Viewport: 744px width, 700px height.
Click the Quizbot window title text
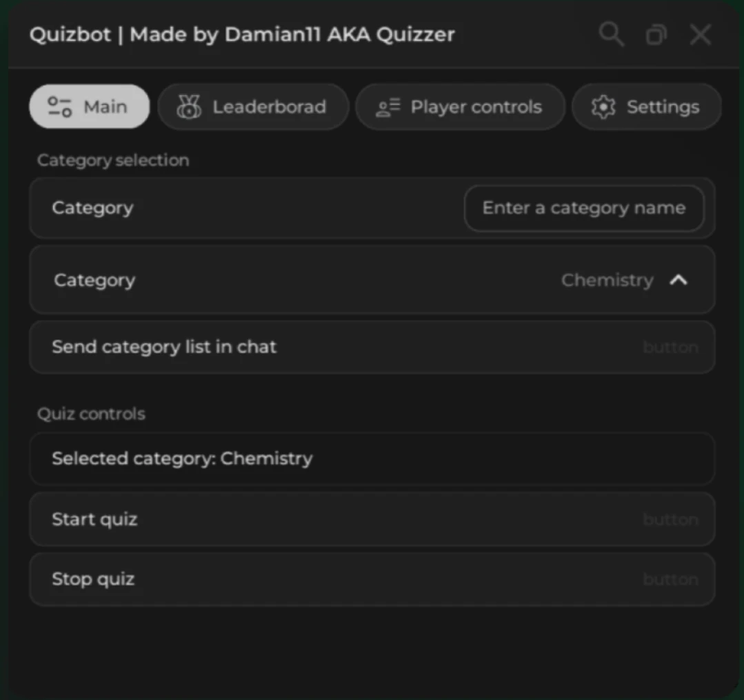pos(242,34)
